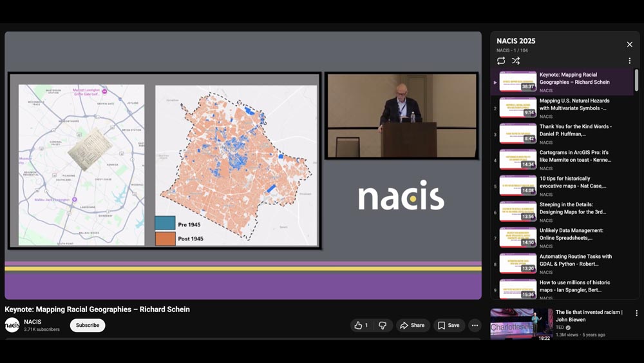The height and width of the screenshot is (363, 644).
Task: Close the NACIS 2025 playlist panel
Action: (629, 44)
